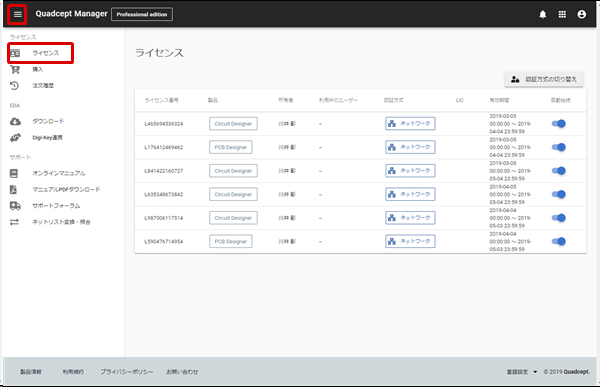Click validity period of license L465694536324
The image size is (600, 387).
(x=510, y=124)
